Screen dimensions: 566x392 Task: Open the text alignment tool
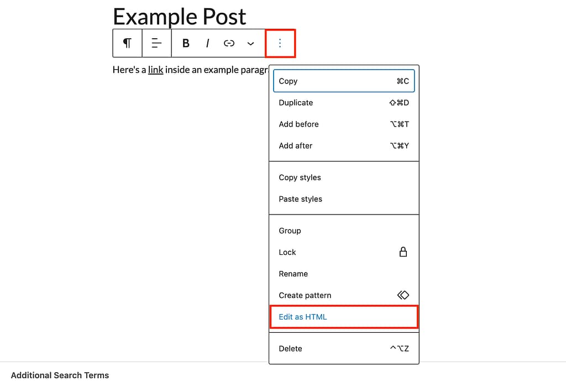pyautogui.click(x=156, y=43)
